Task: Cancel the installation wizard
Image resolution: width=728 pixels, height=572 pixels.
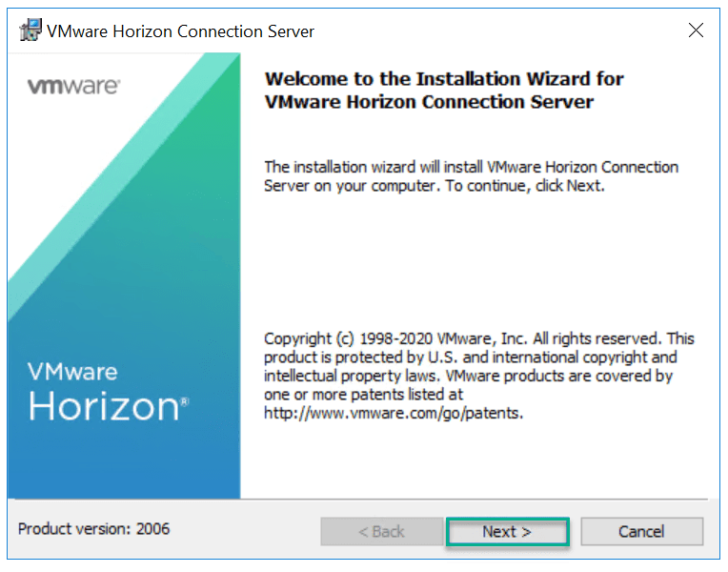Action: click(x=641, y=531)
